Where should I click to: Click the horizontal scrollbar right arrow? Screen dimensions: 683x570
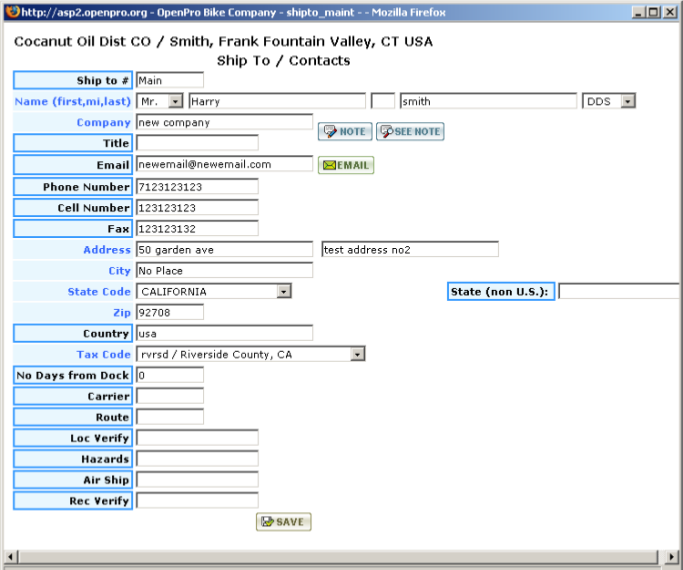tap(672, 556)
